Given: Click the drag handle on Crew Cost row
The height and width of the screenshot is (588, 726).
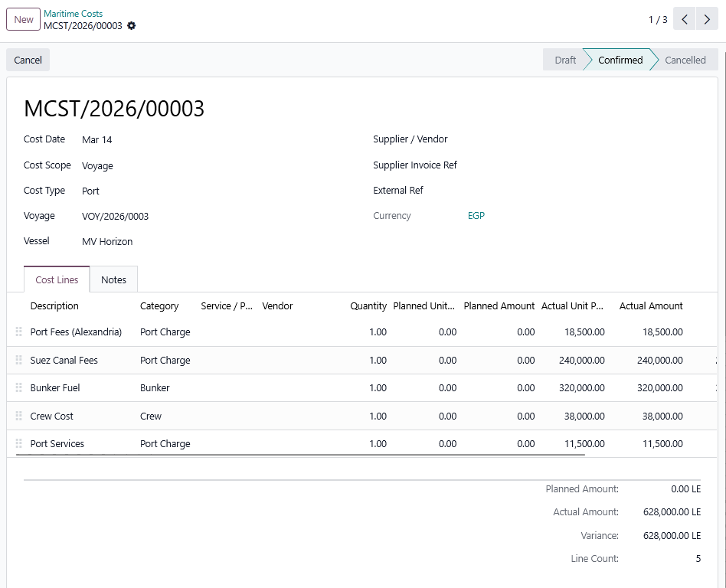Looking at the screenshot, I should 17,415.
